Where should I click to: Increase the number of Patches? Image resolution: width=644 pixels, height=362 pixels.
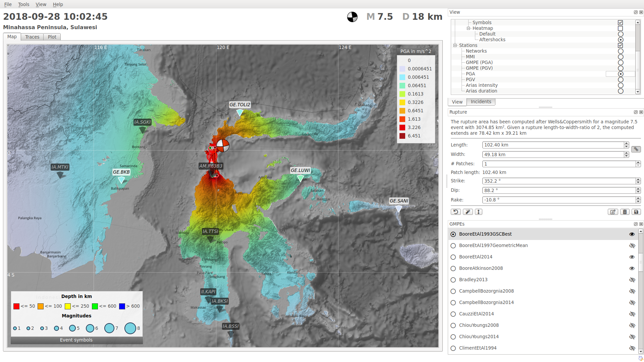pyautogui.click(x=638, y=163)
